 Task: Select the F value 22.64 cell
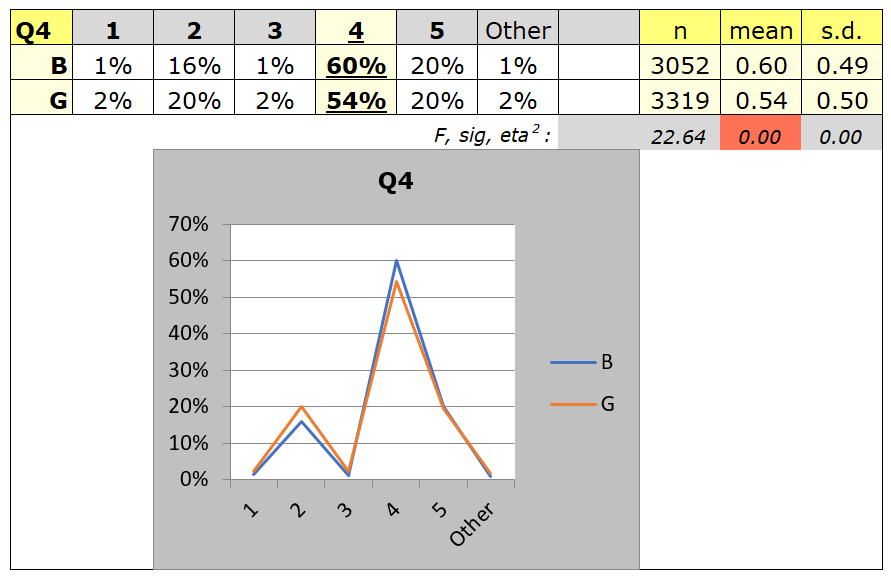pyautogui.click(x=679, y=133)
